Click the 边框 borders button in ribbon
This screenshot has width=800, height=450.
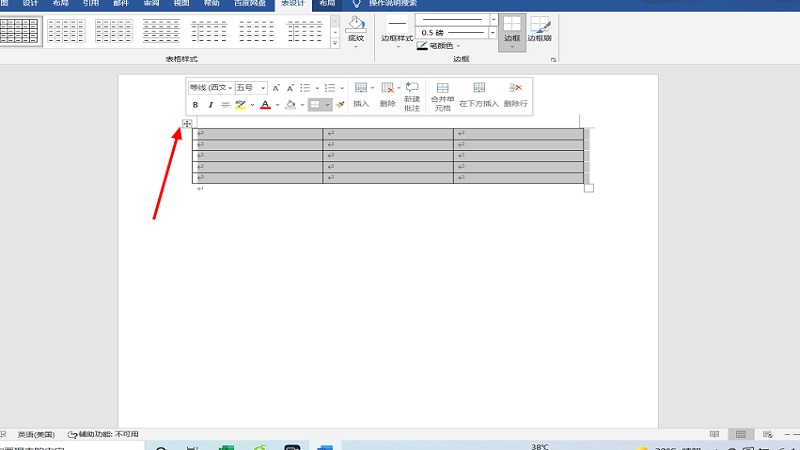point(512,32)
